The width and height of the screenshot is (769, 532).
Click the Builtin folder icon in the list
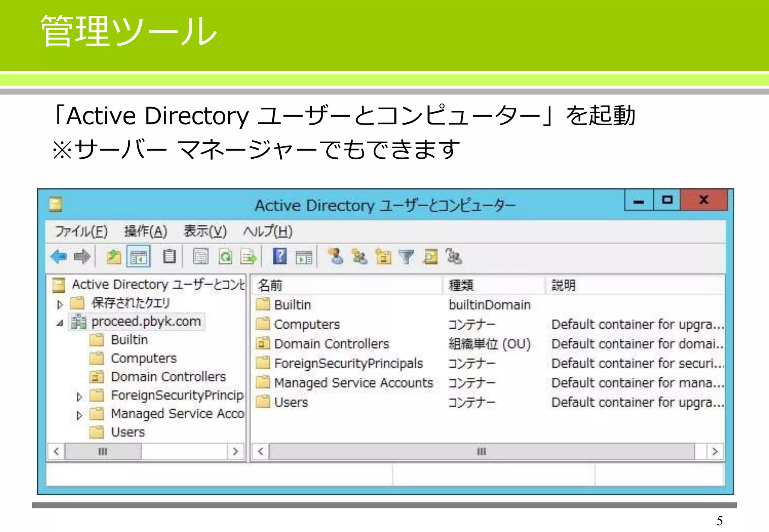[263, 304]
